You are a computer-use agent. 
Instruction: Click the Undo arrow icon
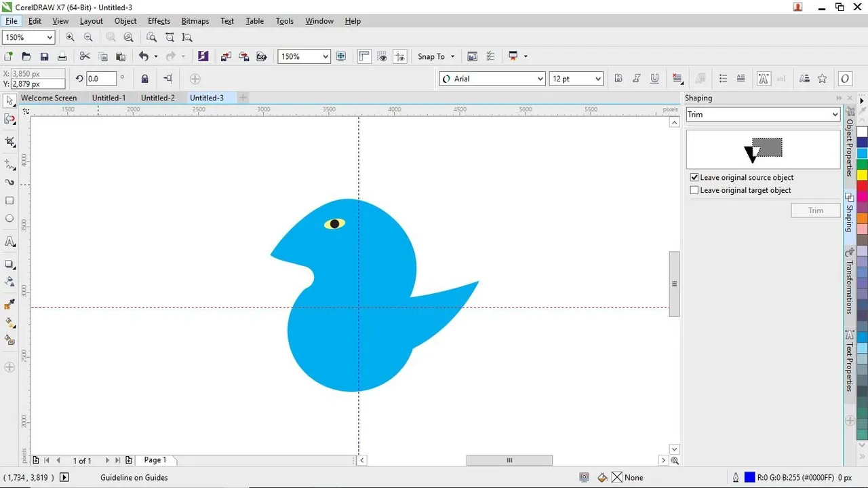tap(143, 56)
